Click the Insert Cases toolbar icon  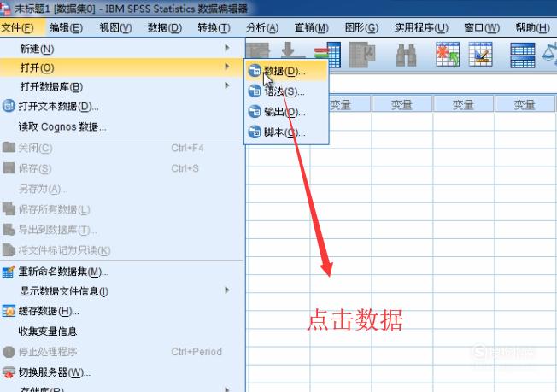[448, 55]
